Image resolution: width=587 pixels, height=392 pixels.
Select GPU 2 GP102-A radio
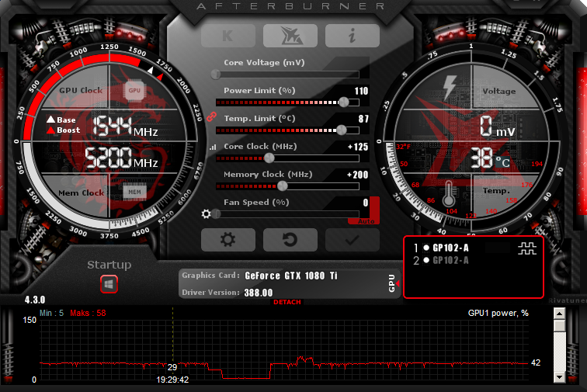click(426, 260)
